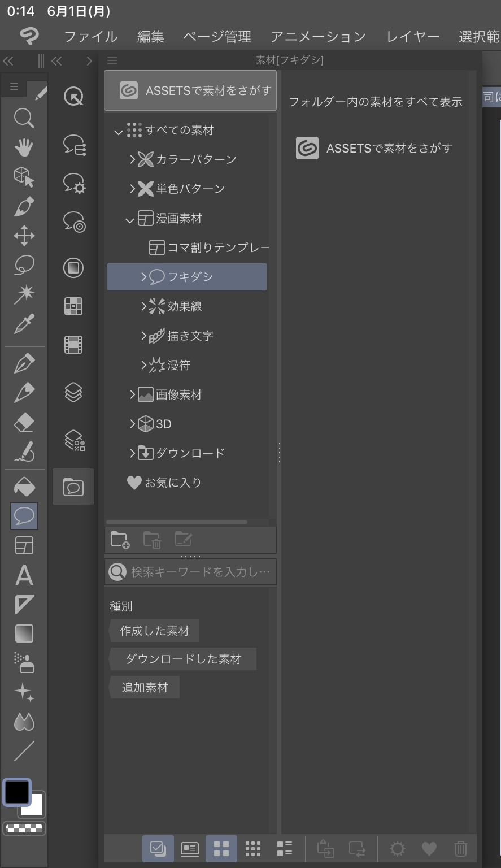Click the 検索キーワード search field
501x868 pixels.
190,572
